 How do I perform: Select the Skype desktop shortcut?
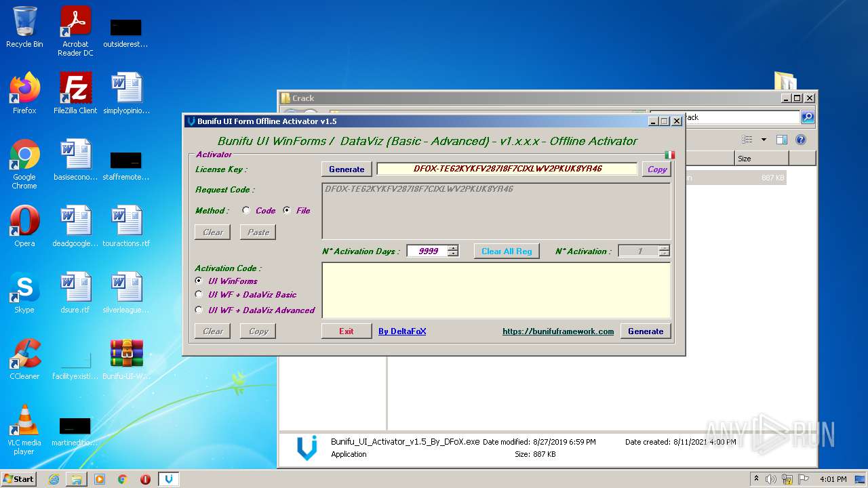coord(24,293)
